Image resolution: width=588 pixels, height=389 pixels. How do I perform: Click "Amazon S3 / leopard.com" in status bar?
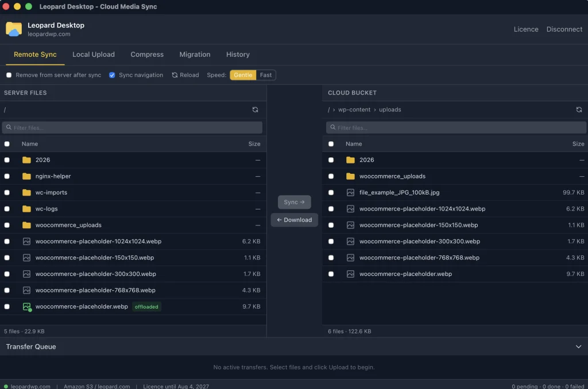[96, 386]
